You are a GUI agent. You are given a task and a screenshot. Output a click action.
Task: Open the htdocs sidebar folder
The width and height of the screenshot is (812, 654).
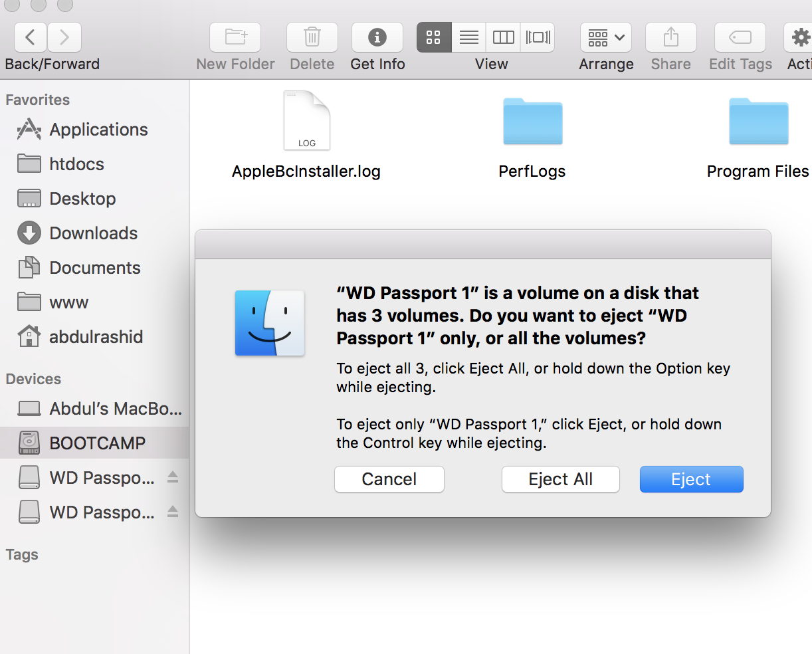point(94,164)
